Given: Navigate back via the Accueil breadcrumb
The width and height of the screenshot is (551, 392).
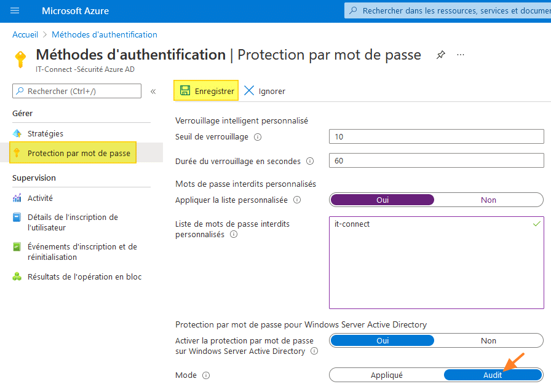Looking at the screenshot, I should tap(25, 34).
